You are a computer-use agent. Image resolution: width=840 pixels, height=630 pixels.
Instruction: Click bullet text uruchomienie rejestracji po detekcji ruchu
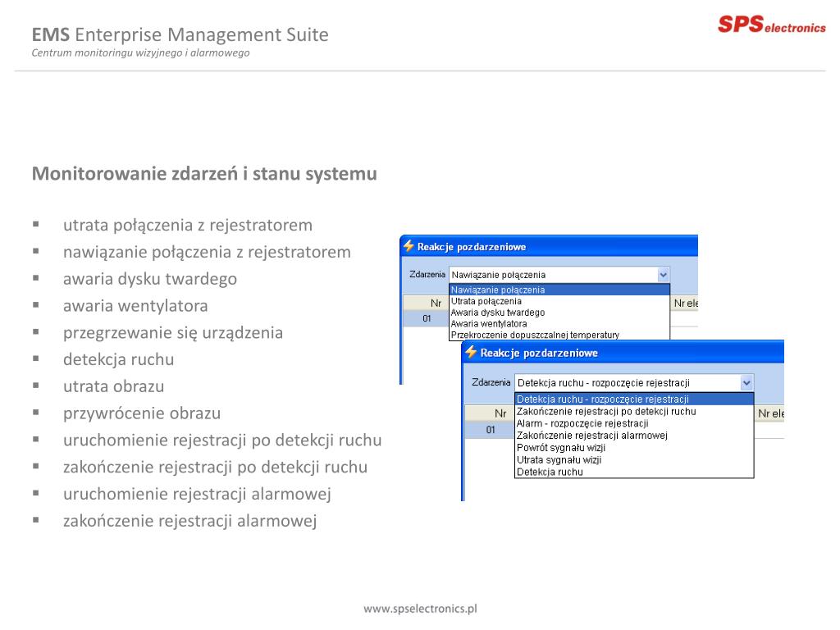coord(222,441)
